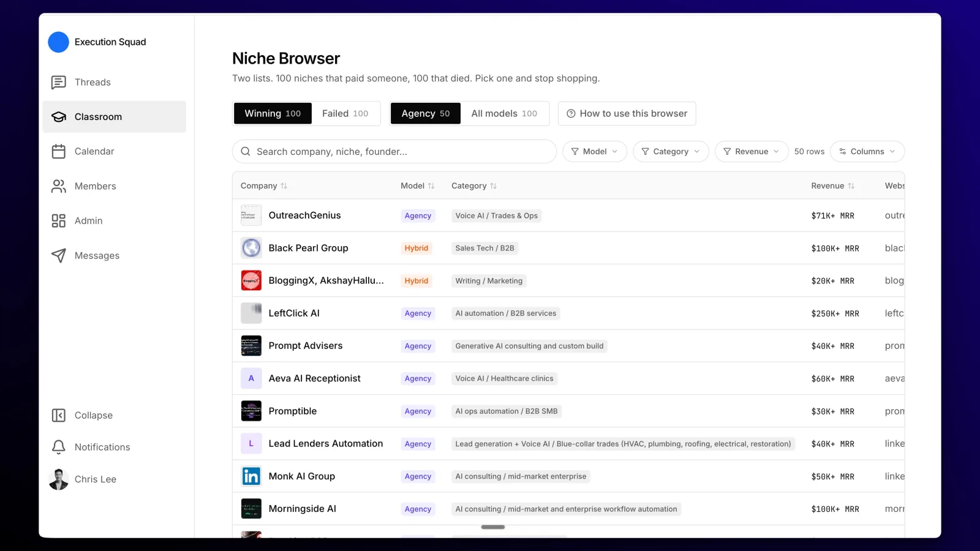
Task: Open How to use this browser
Action: [x=627, y=113]
